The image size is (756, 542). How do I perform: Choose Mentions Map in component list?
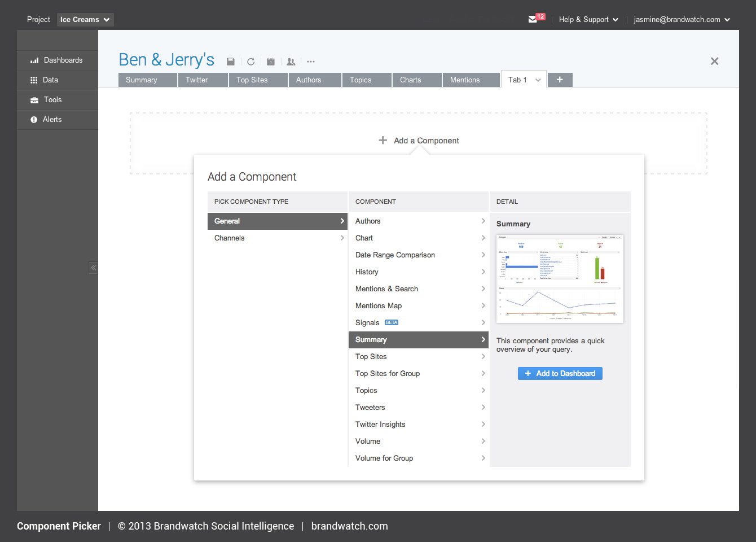(x=418, y=306)
